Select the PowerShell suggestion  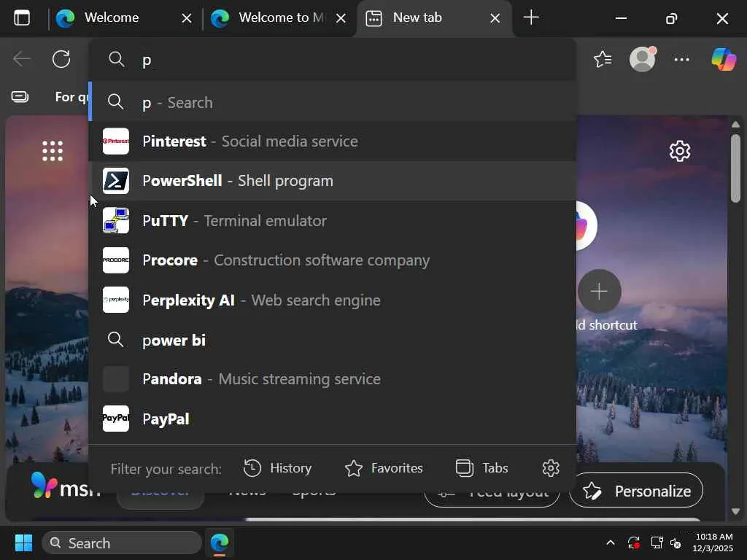[333, 181]
